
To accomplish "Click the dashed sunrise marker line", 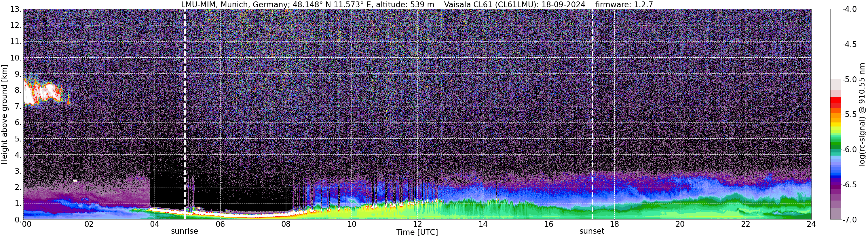I will [x=185, y=114].
